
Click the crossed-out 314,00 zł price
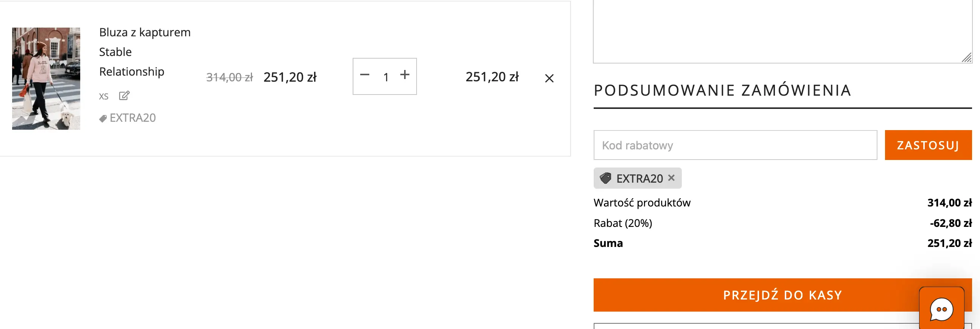[x=229, y=78]
